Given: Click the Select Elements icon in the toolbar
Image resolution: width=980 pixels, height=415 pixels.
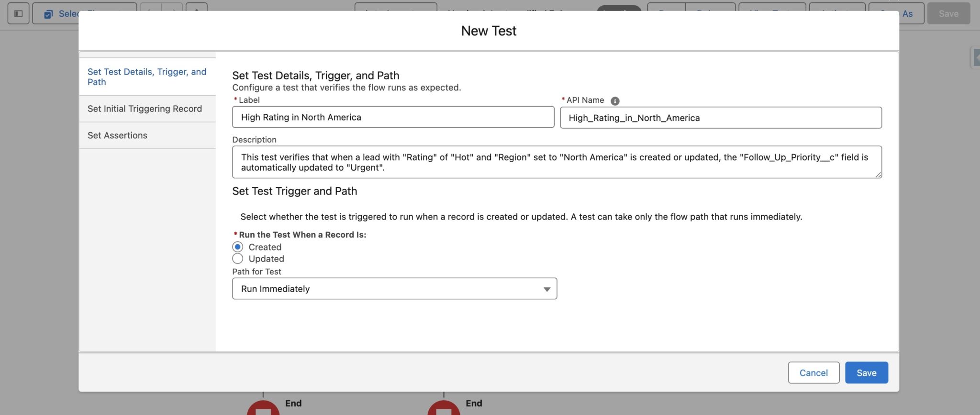Looking at the screenshot, I should [x=48, y=14].
